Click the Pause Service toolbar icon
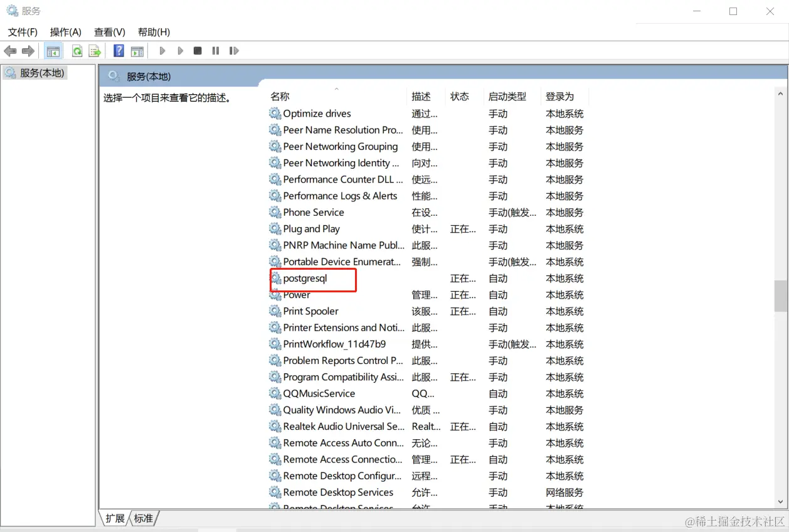The width and height of the screenshot is (789, 532). point(216,51)
